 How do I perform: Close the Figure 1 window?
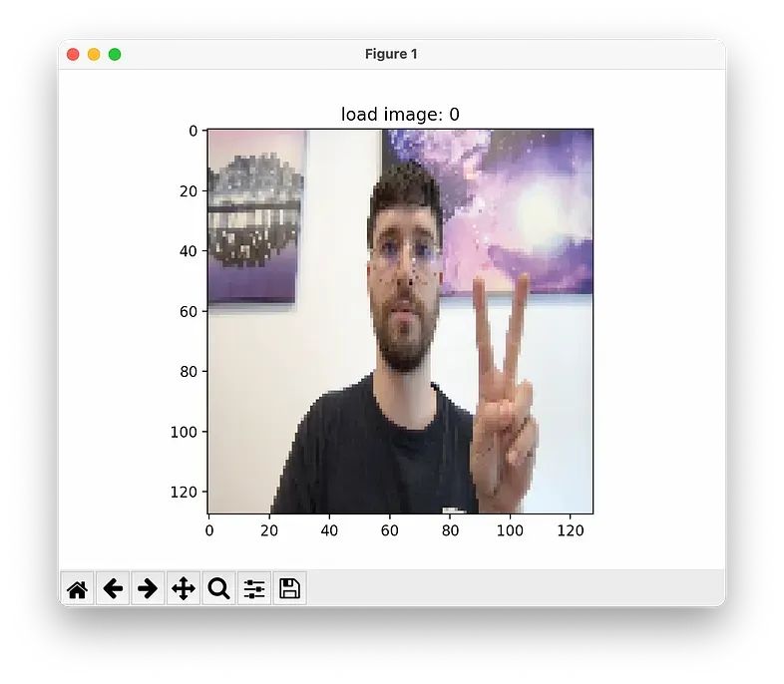[73, 54]
